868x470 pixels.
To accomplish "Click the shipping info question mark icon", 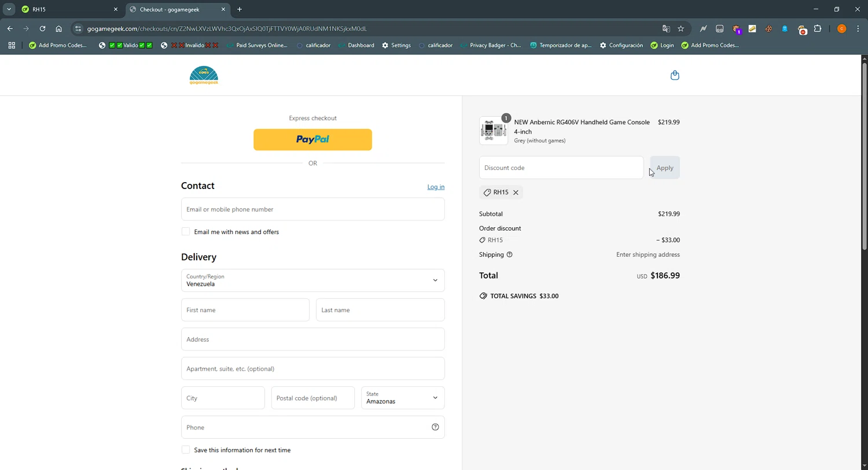I will pyautogui.click(x=509, y=254).
